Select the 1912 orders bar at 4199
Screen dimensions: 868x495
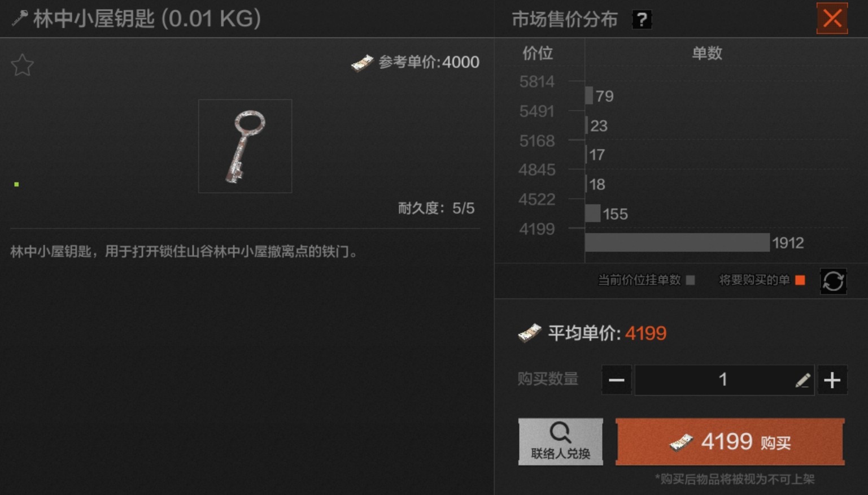[677, 242]
